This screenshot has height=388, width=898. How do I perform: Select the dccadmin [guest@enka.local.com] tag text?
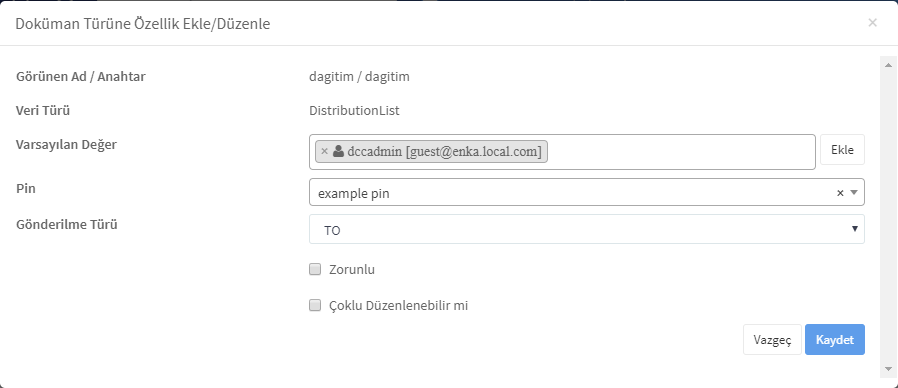tap(444, 151)
